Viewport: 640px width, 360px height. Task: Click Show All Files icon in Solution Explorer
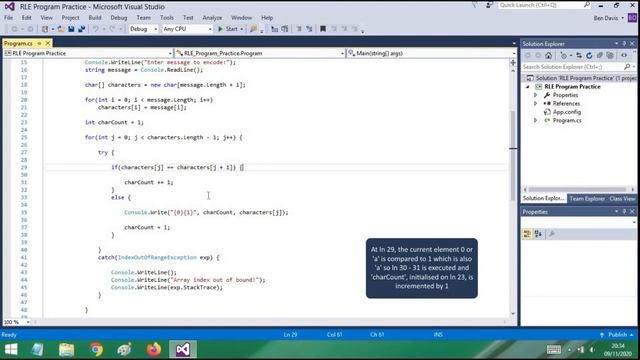click(610, 56)
